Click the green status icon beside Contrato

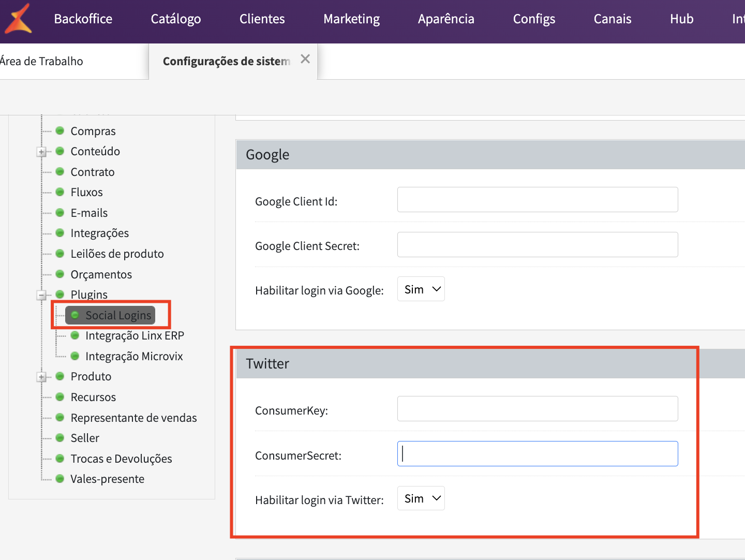[x=60, y=171]
